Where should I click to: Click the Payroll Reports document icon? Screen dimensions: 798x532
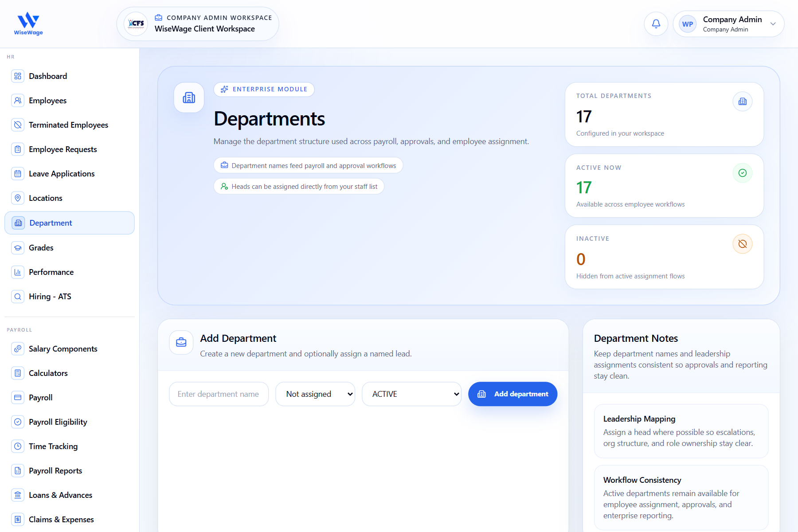18,471
